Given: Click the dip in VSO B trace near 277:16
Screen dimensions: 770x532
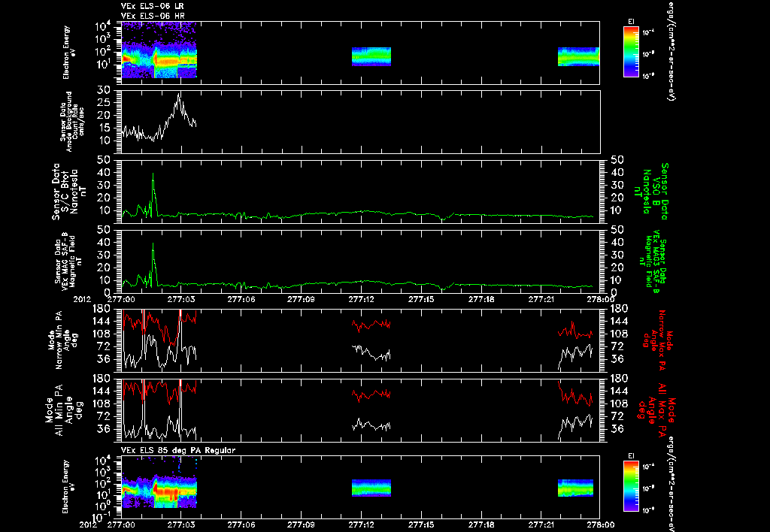Looking at the screenshot, I should pyautogui.click(x=444, y=219).
